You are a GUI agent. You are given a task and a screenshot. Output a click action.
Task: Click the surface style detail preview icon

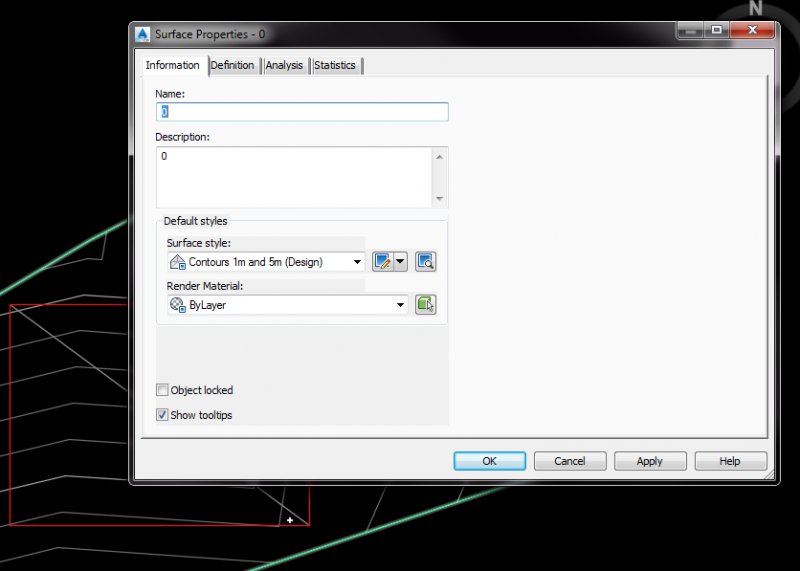[426, 262]
